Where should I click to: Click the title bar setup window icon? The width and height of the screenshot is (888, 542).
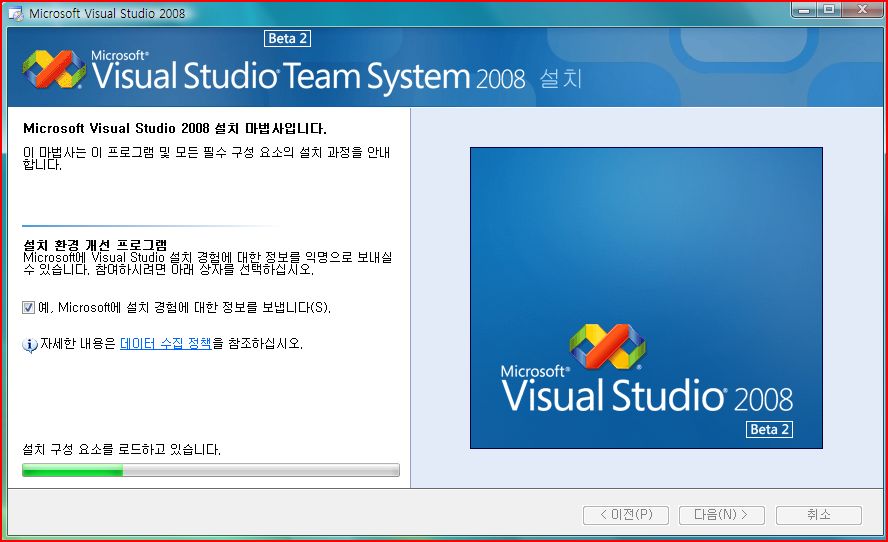pos(15,13)
